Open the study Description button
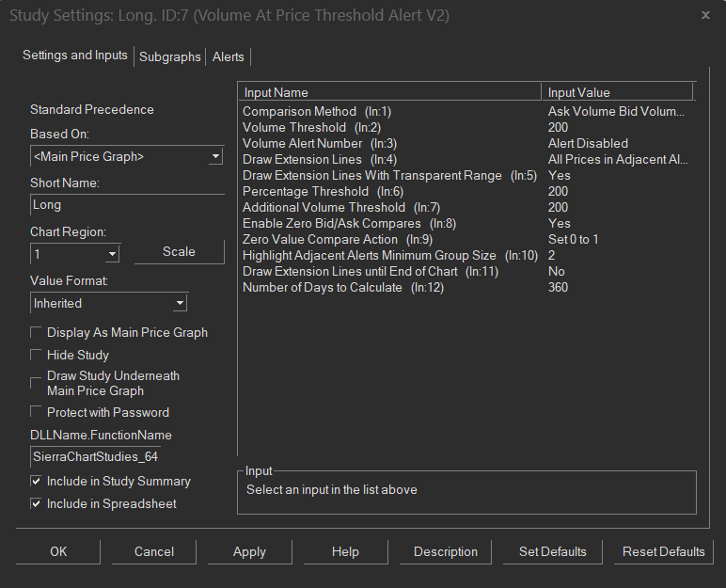This screenshot has height=588, width=726. click(446, 551)
